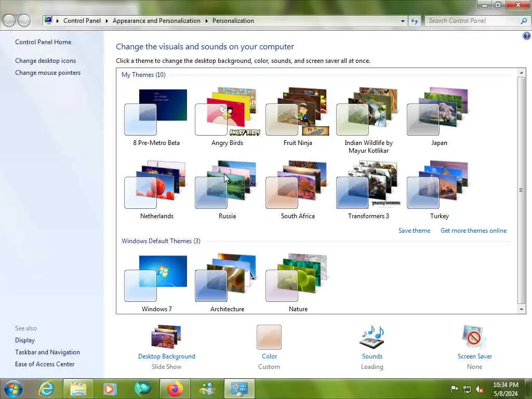
Task: Click Get more themes online
Action: click(x=473, y=231)
